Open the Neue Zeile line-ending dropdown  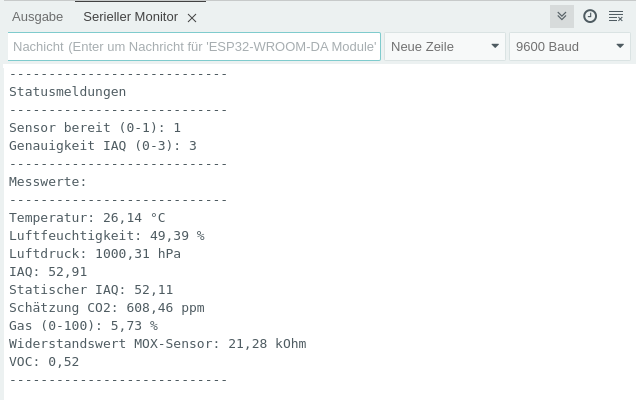(445, 47)
